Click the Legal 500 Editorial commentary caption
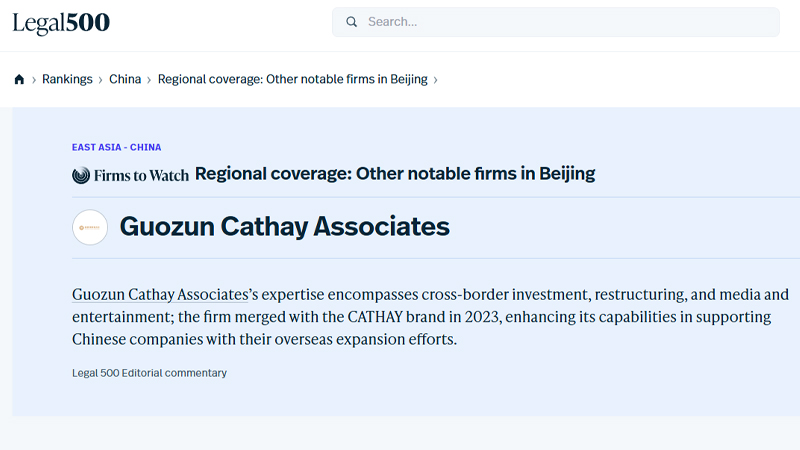Screen dimensions: 800x450 click(149, 373)
